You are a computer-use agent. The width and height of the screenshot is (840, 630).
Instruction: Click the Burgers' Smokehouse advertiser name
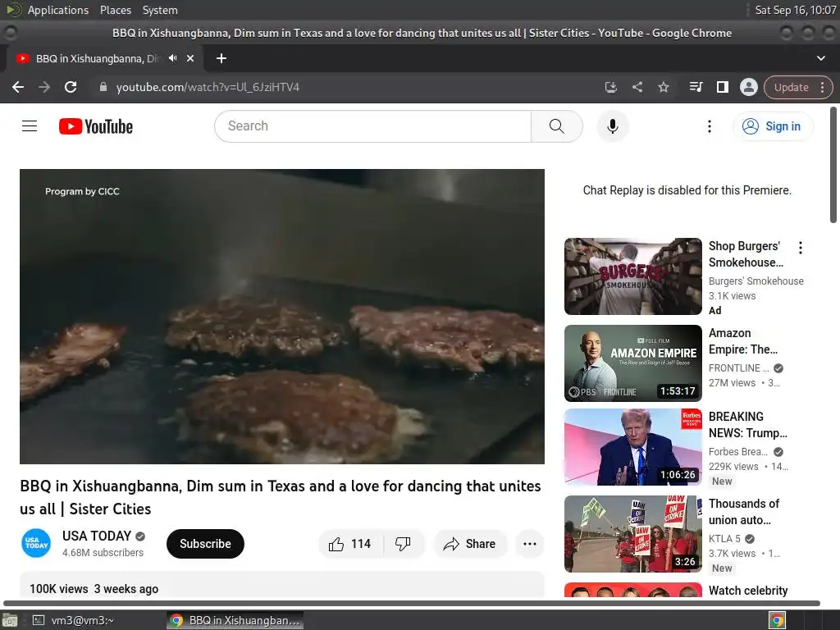[x=756, y=281]
